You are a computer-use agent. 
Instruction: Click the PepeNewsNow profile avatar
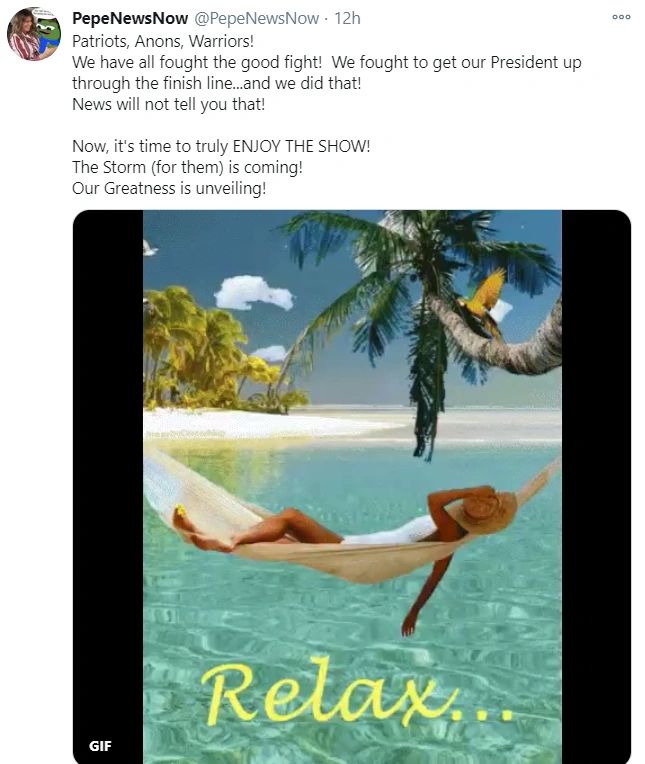34,34
